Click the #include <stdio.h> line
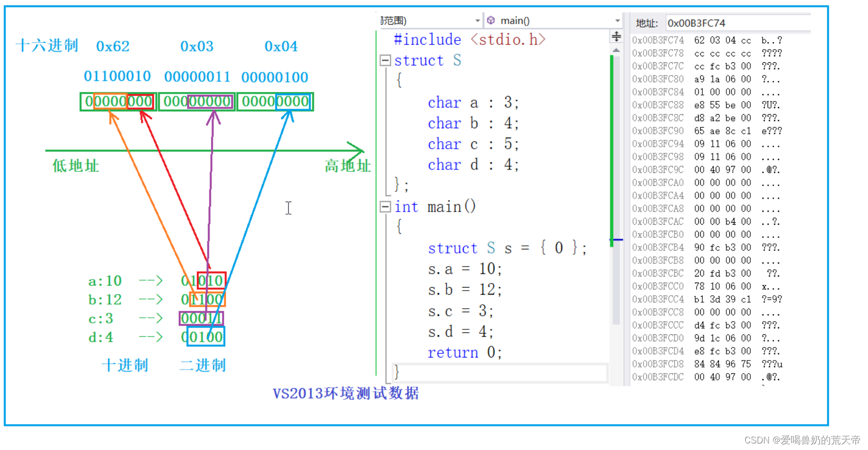868x450 pixels. point(469,40)
